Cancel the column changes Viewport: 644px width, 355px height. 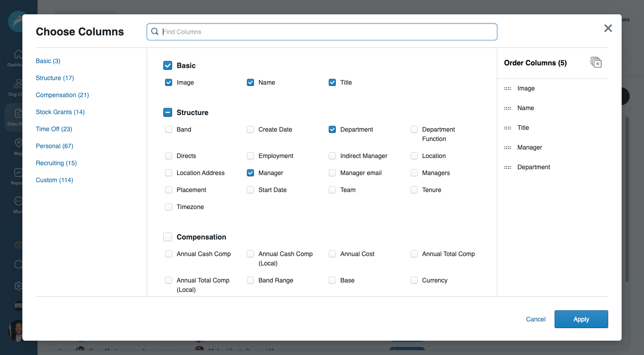coord(535,319)
